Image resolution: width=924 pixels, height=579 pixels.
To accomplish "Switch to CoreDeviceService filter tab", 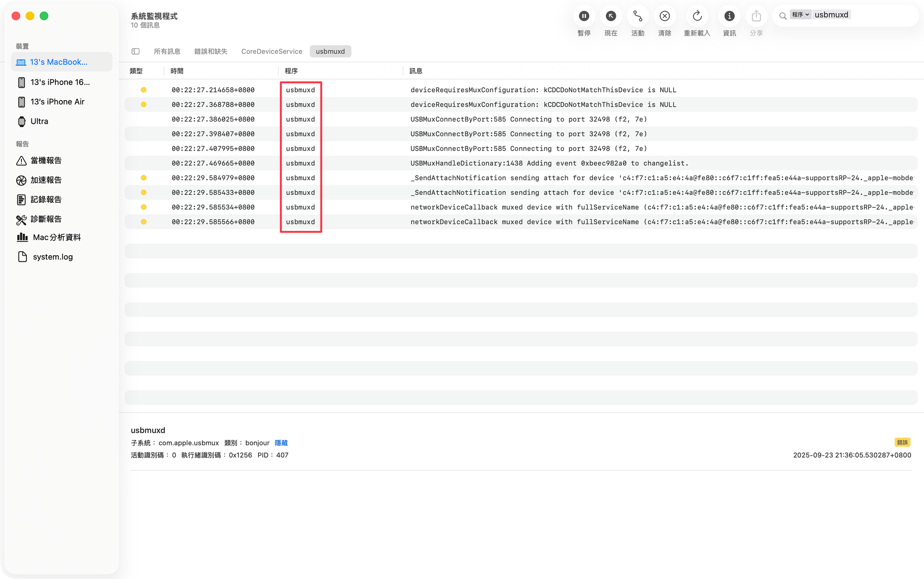I will click(x=272, y=51).
